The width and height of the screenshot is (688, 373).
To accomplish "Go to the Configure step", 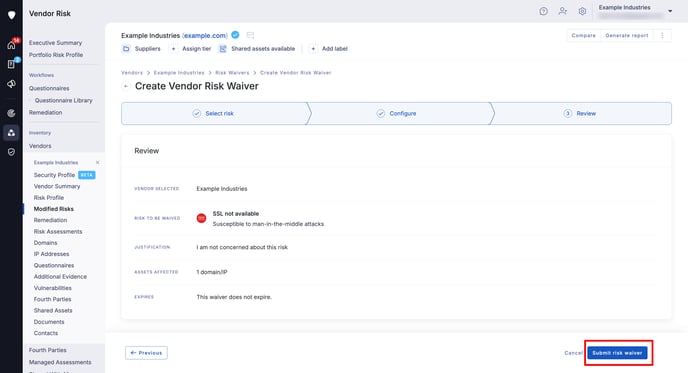I will click(x=396, y=113).
